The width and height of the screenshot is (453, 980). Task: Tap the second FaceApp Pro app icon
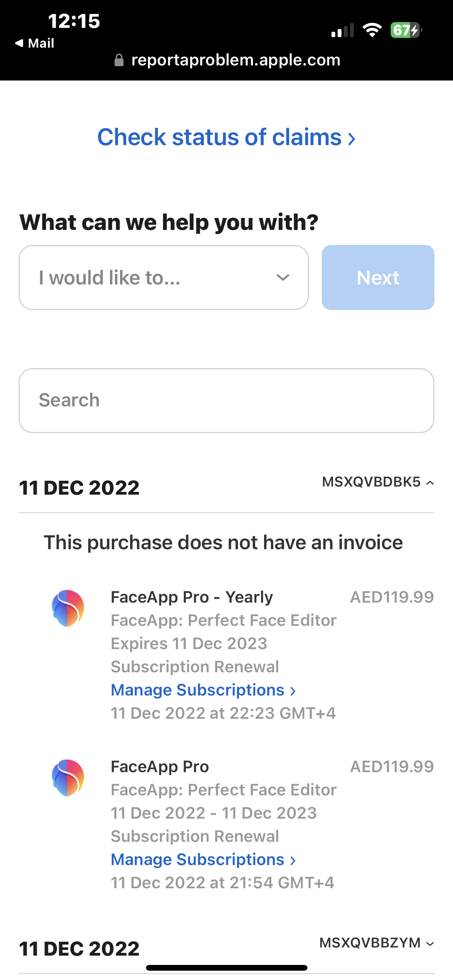point(68,778)
